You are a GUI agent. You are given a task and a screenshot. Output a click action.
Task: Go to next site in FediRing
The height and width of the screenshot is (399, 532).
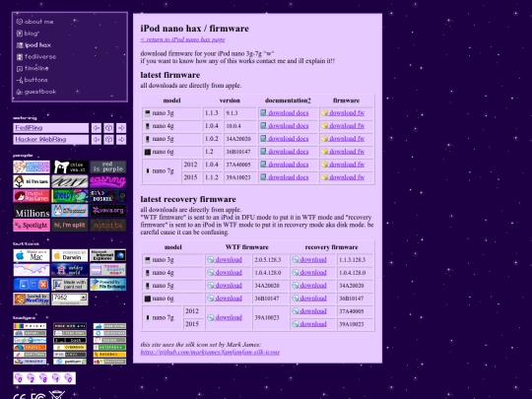tap(121, 128)
